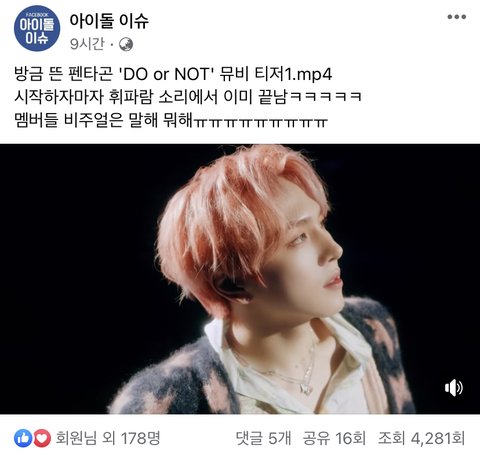480x455 pixels.
Task: View who reacted via 회원님 외 178명
Action: [x=108, y=438]
